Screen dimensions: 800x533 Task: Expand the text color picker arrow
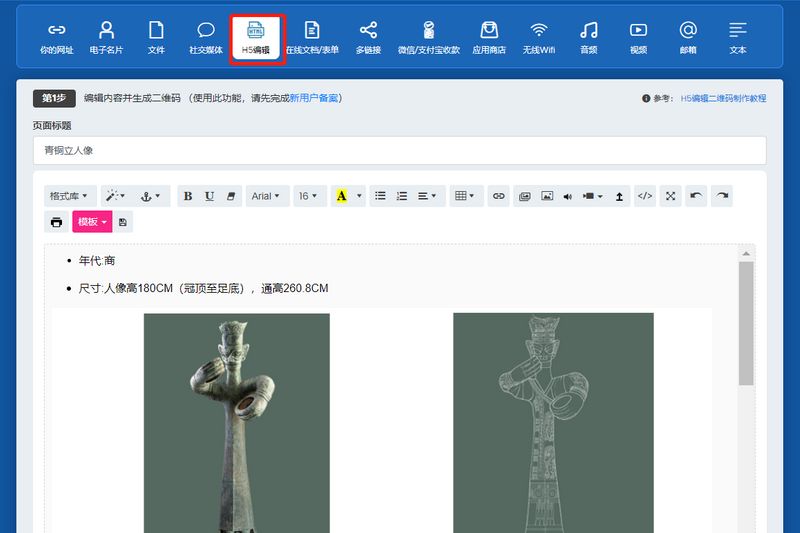(x=359, y=196)
